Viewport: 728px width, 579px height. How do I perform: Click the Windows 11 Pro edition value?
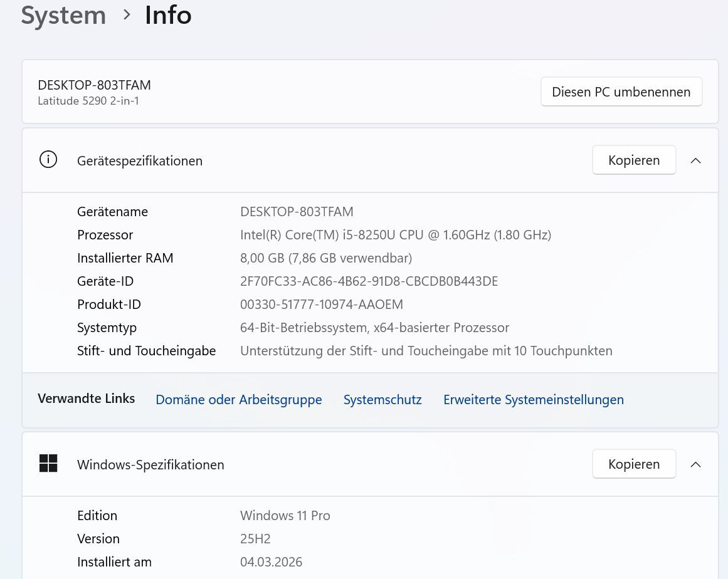pyautogui.click(x=285, y=516)
